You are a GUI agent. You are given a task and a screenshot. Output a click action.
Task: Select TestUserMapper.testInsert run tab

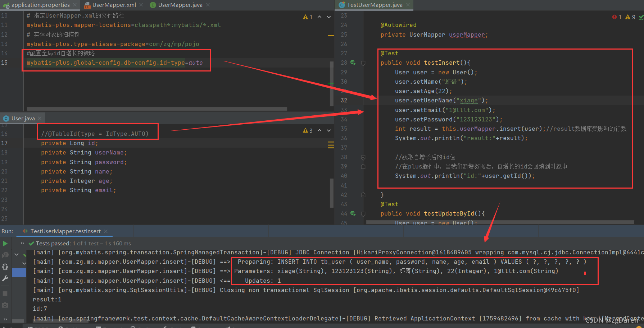[65, 231]
